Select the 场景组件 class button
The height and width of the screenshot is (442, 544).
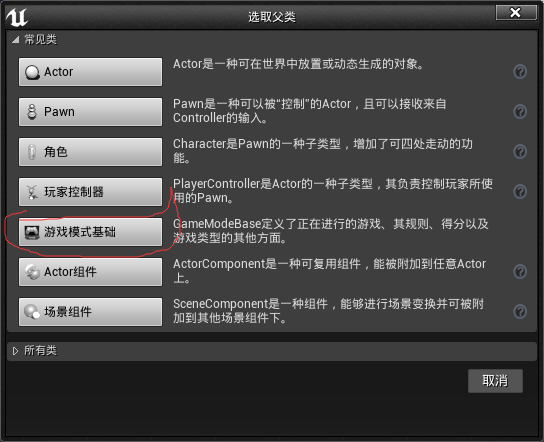[91, 312]
